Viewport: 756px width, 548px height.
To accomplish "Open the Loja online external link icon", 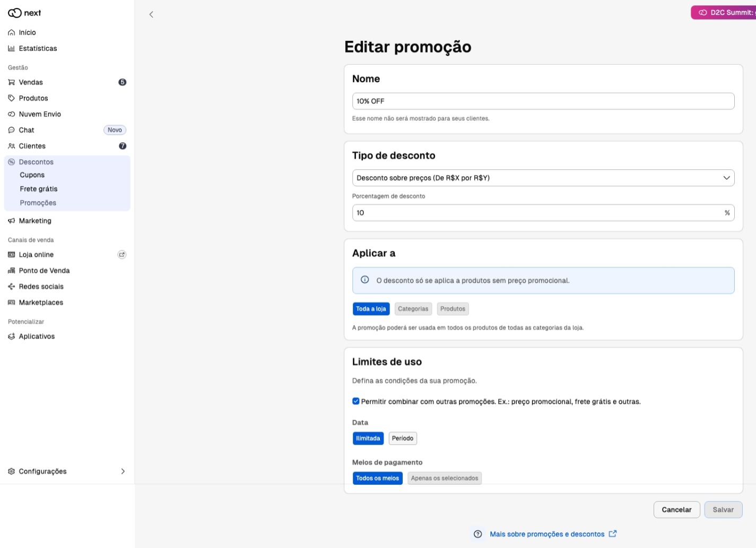I will (122, 255).
